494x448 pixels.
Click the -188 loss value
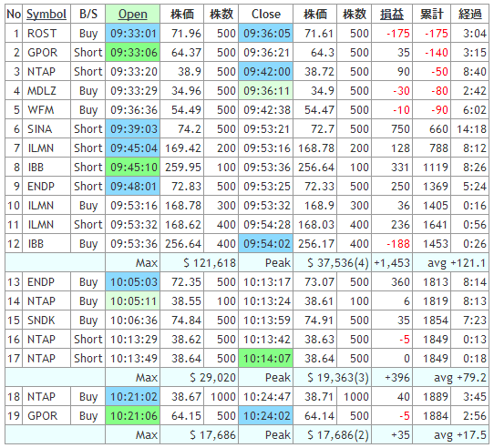pyautogui.click(x=398, y=244)
